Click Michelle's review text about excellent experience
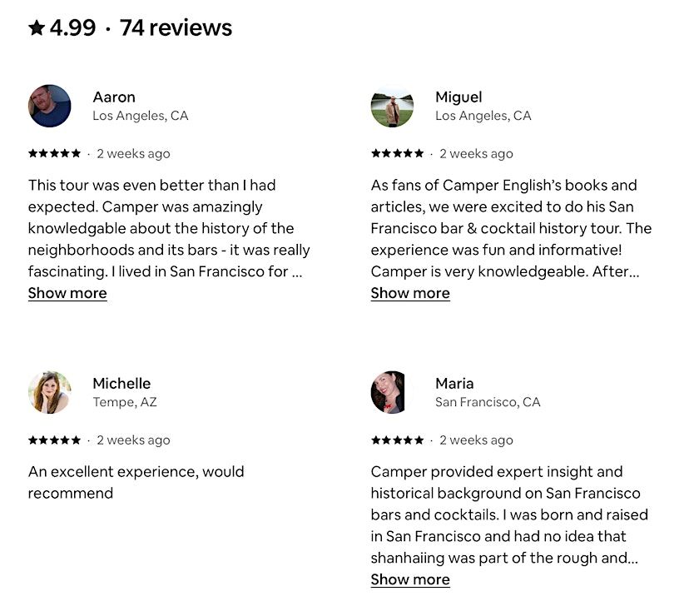Viewport: 684px width, 616px height. 136,482
